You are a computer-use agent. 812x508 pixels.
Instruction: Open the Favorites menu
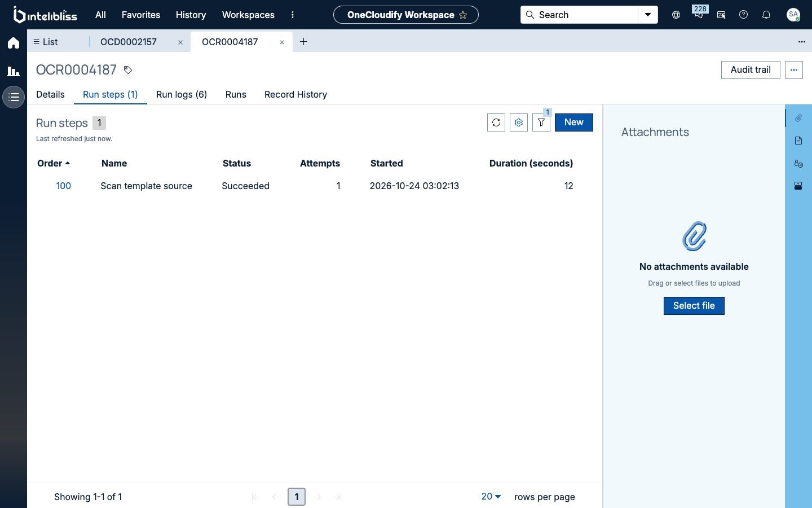pyautogui.click(x=141, y=15)
